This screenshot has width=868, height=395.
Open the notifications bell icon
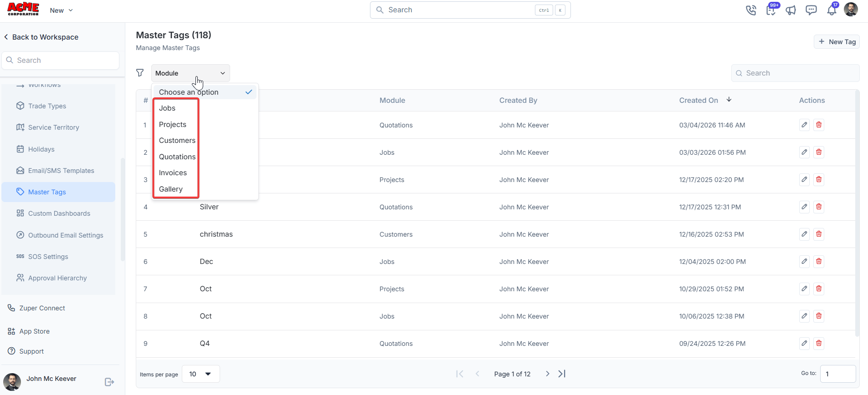coord(832,10)
